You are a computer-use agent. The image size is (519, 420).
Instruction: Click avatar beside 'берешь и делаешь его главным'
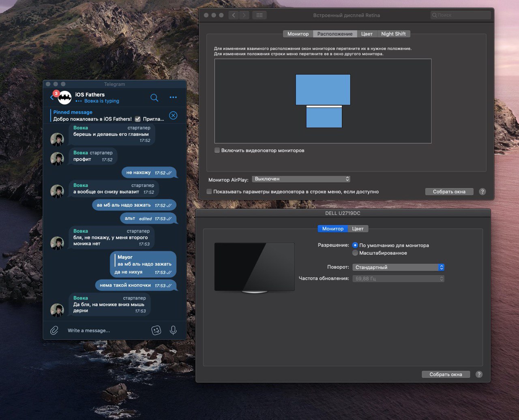pos(57,139)
